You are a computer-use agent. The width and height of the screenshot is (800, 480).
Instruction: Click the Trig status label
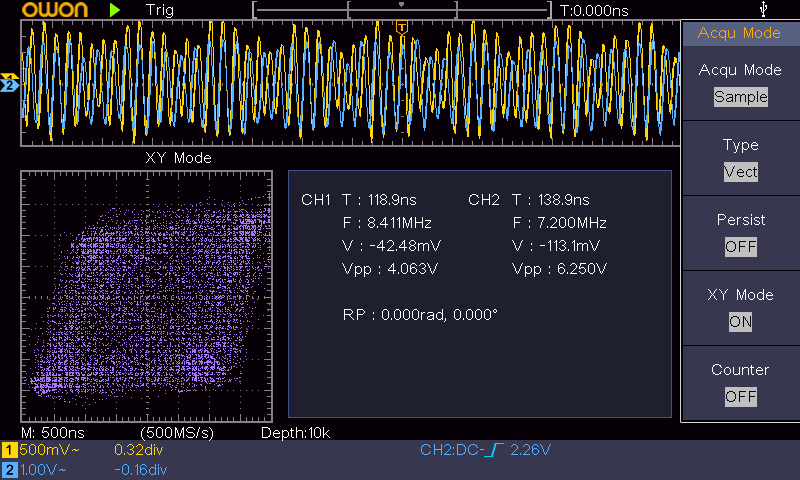click(159, 10)
